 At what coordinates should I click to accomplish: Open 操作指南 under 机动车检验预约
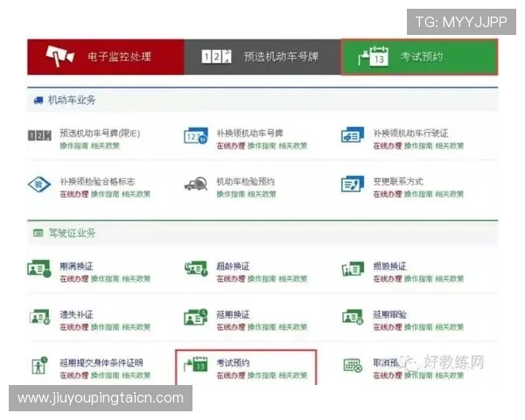231,194
